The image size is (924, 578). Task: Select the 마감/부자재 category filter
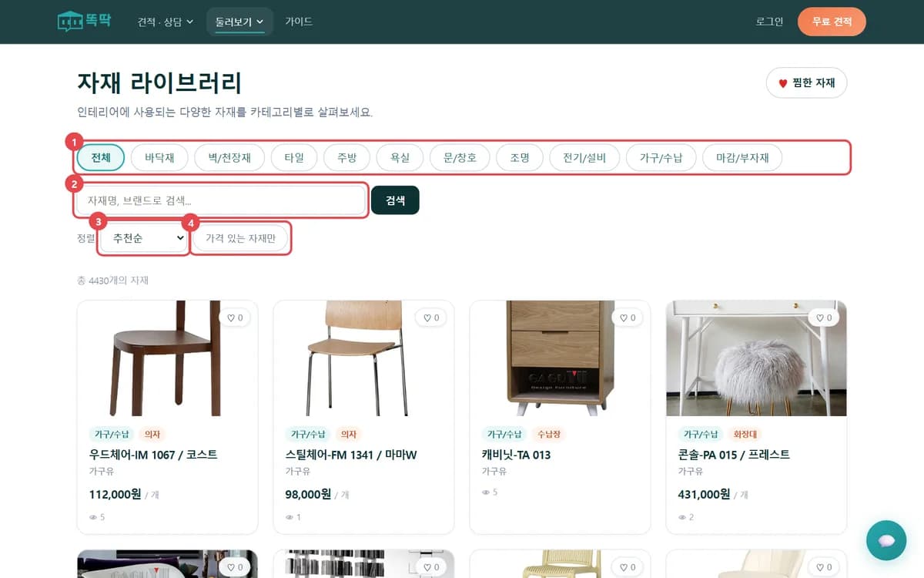click(x=743, y=158)
